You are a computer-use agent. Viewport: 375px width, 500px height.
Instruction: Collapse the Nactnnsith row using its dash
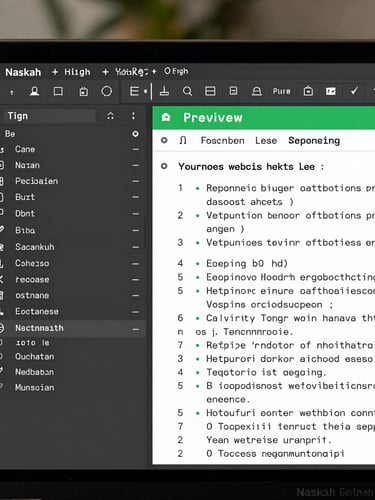point(135,329)
